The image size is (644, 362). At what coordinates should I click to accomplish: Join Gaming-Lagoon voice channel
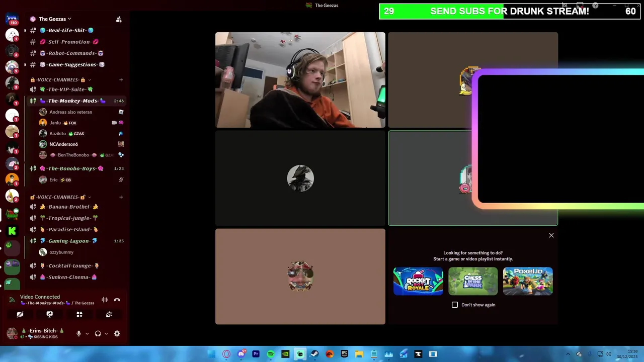(75, 241)
